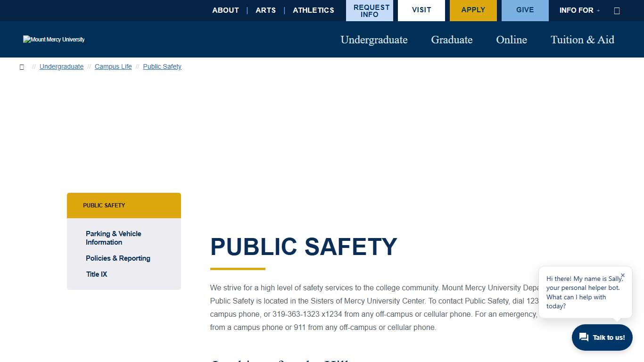Open the Talk to us chat bubble
Screen dimensions: 644x362
coord(602,337)
